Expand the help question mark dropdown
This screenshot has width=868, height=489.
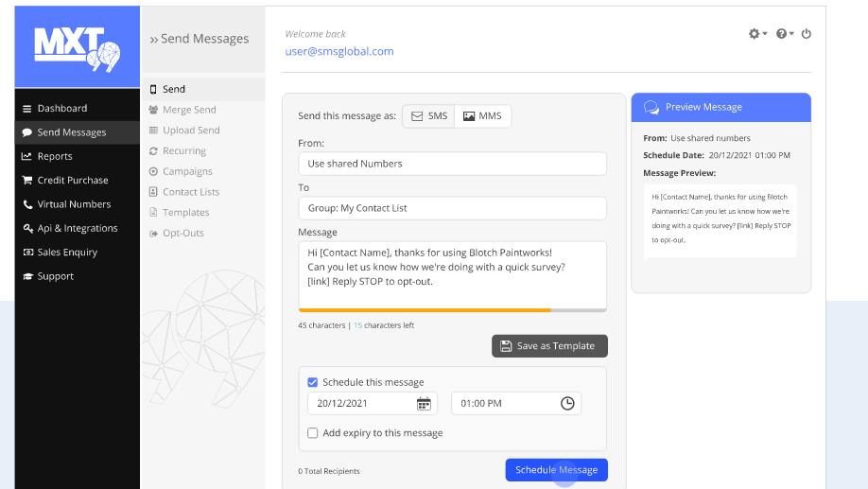click(x=785, y=34)
